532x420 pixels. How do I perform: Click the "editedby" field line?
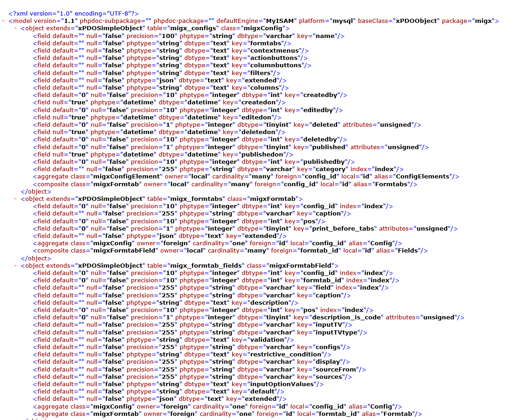(x=188, y=110)
